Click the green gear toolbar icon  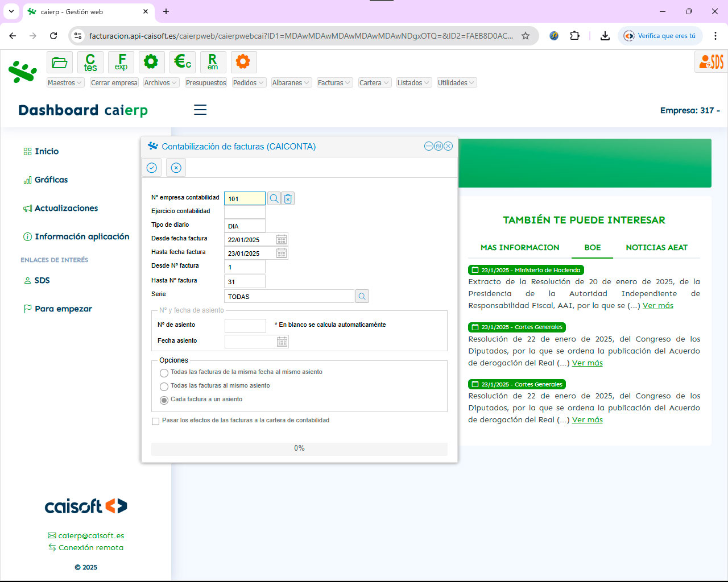click(151, 62)
